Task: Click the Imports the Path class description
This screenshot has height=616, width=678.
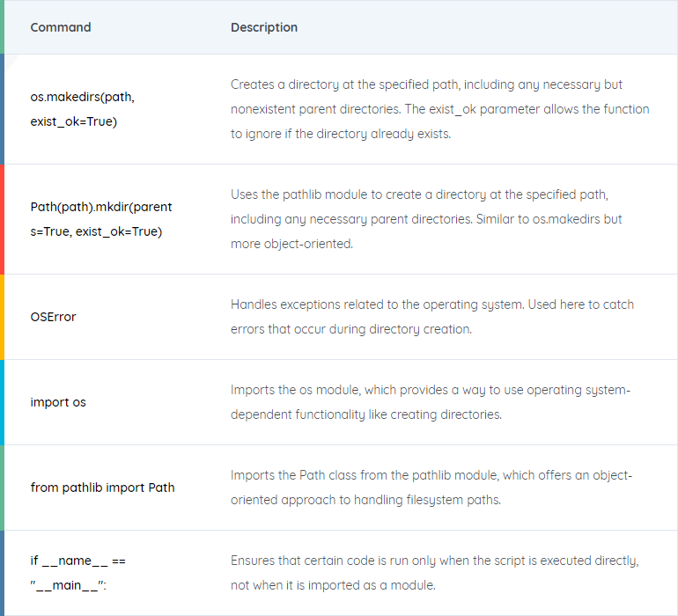Action: (x=431, y=488)
